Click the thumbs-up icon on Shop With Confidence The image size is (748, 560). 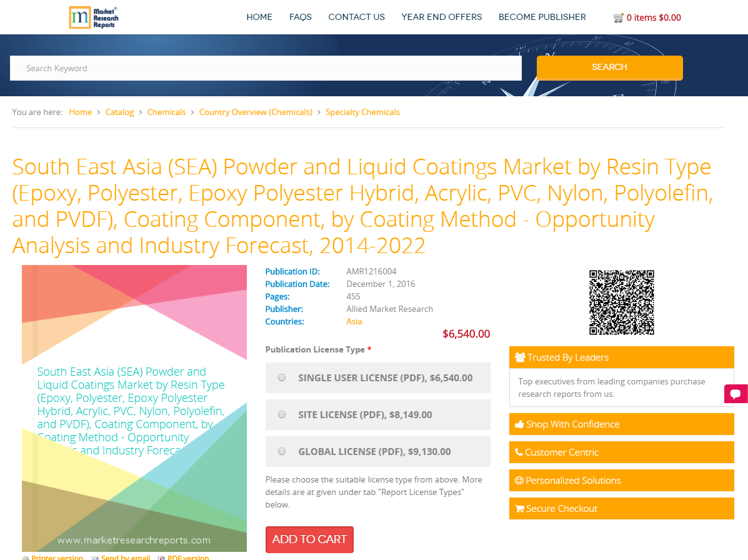point(519,424)
